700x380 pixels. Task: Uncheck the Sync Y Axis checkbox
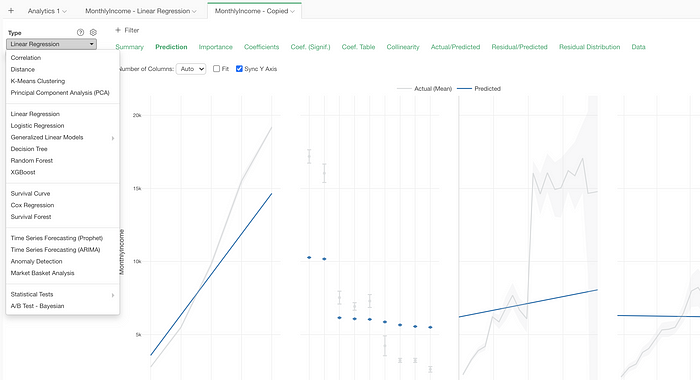(x=239, y=69)
